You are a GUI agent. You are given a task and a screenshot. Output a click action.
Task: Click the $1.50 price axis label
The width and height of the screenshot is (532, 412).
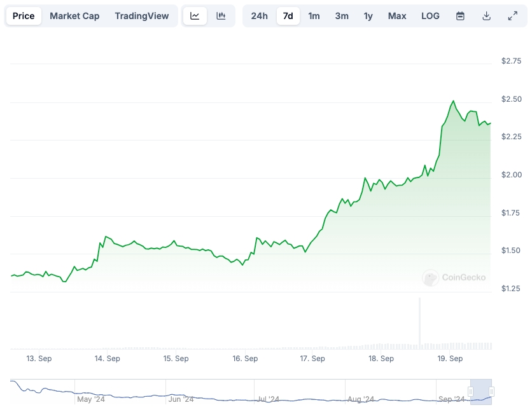click(510, 251)
